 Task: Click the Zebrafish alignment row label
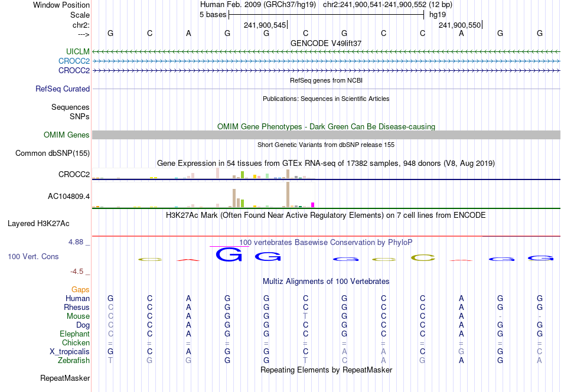(74, 360)
